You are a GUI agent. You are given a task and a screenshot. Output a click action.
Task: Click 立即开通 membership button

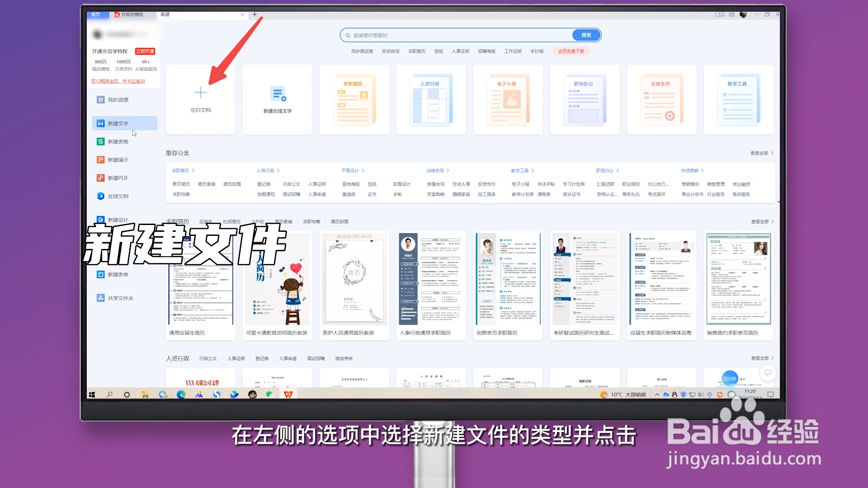click(145, 52)
